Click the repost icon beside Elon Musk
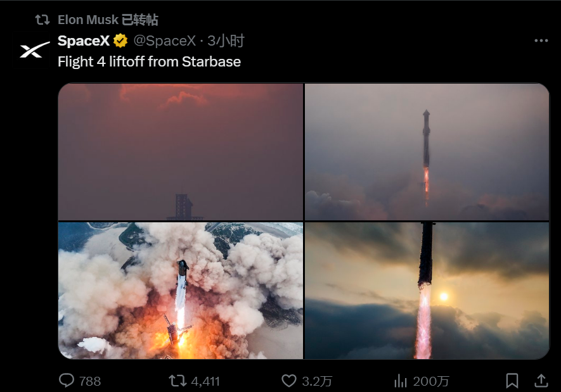Image resolution: width=561 pixels, height=392 pixels. click(42, 20)
